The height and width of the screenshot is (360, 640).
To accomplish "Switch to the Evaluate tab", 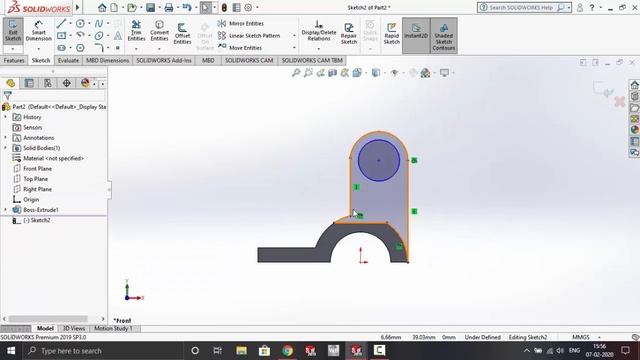I will pos(68,60).
